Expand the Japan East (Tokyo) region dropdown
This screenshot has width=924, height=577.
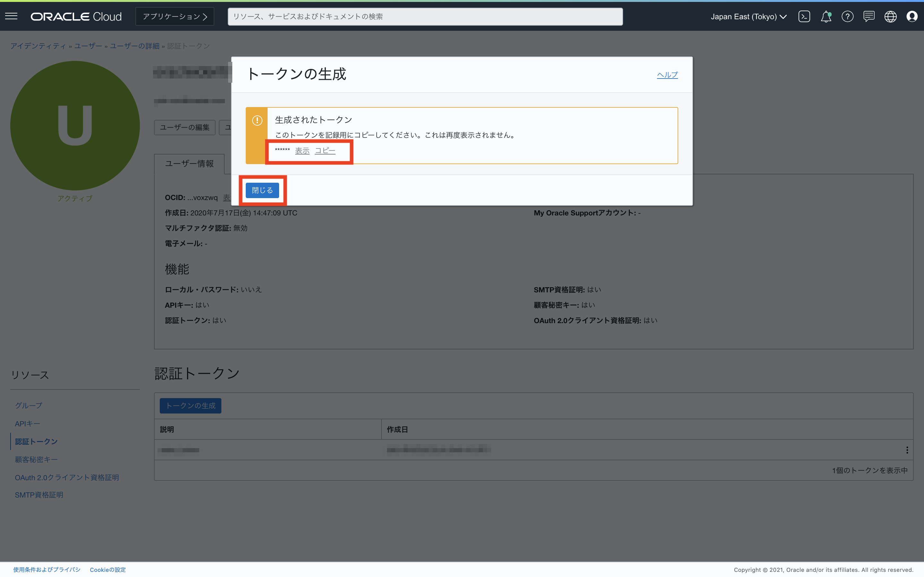click(x=749, y=16)
